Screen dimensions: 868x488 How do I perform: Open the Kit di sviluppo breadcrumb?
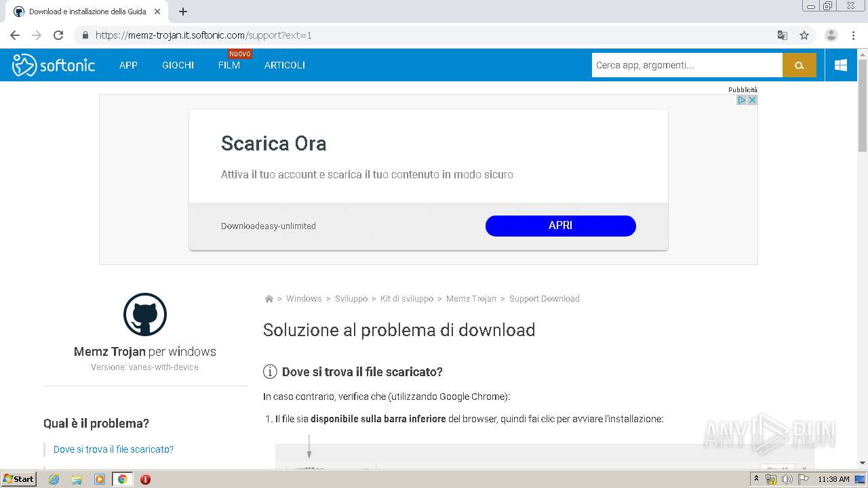click(407, 299)
